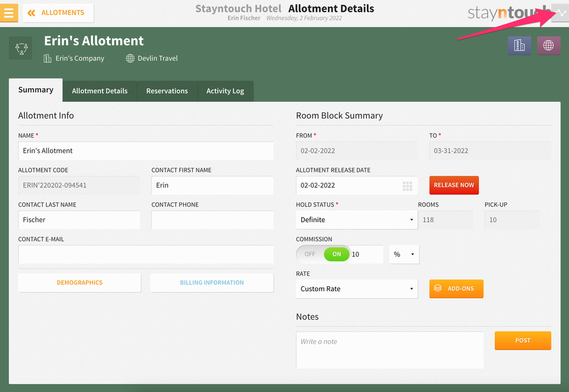Click the allotment group avatar icon

[x=20, y=48]
